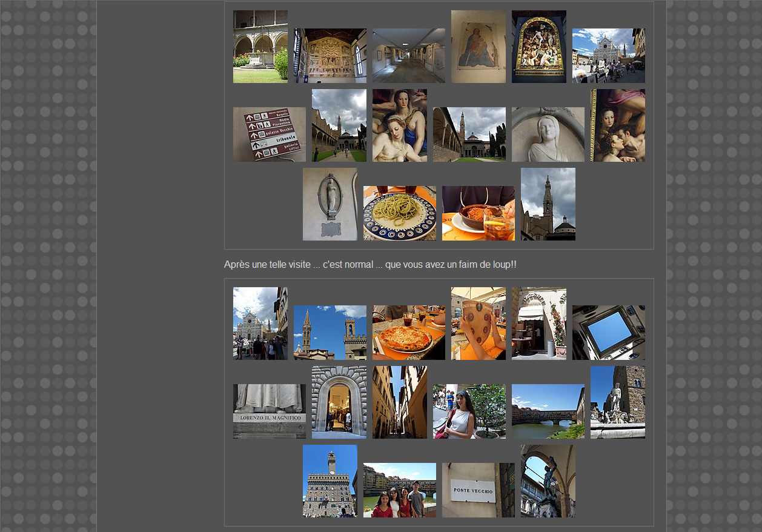The height and width of the screenshot is (532, 762).
Task: View the long empty corridor photo
Action: tap(408, 56)
